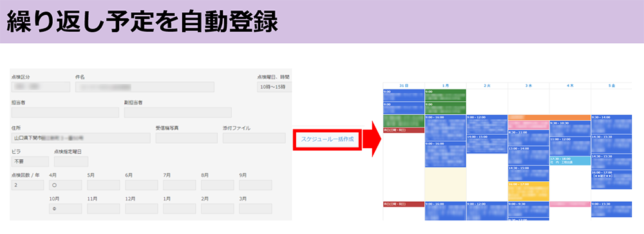Screen dimensions: 644x234
Task: Open Friday's 9:30 - 14:00 event
Action: coord(612,124)
